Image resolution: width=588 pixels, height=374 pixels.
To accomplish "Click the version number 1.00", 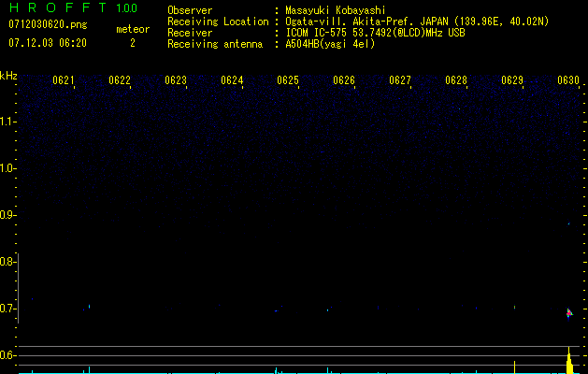I will [x=126, y=8].
